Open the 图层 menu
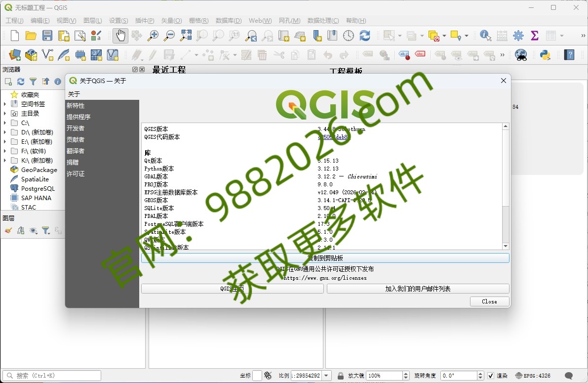Image resolution: width=588 pixels, height=383 pixels. [x=93, y=21]
